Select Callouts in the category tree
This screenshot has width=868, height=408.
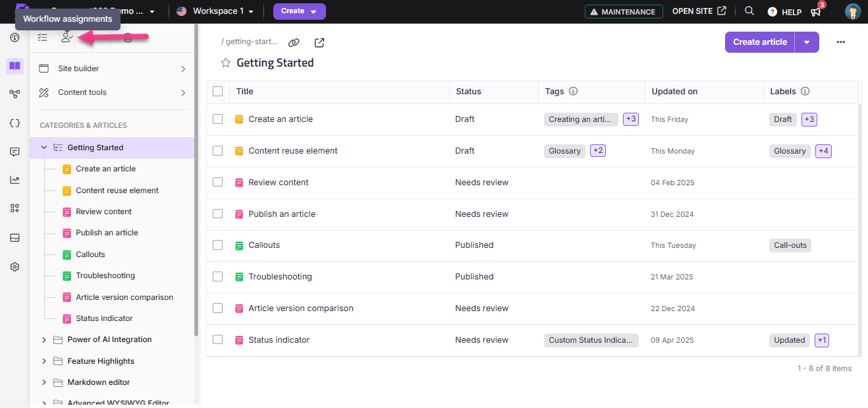(90, 254)
